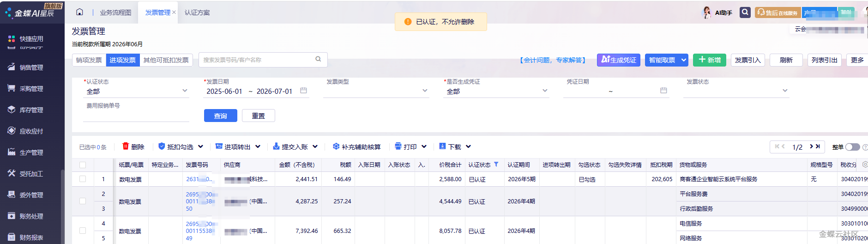Open the 智能取票 dropdown arrow
Viewport: 868px width, 244px height.
point(684,60)
